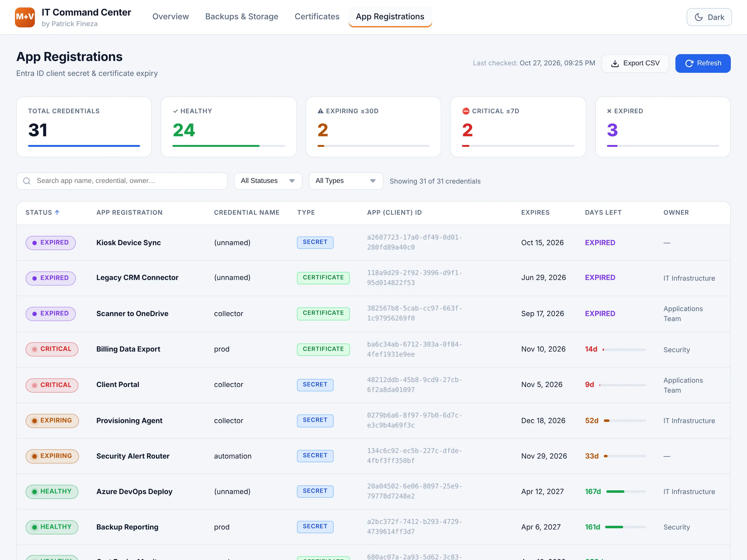Switch to the Overview tab

[x=171, y=16]
